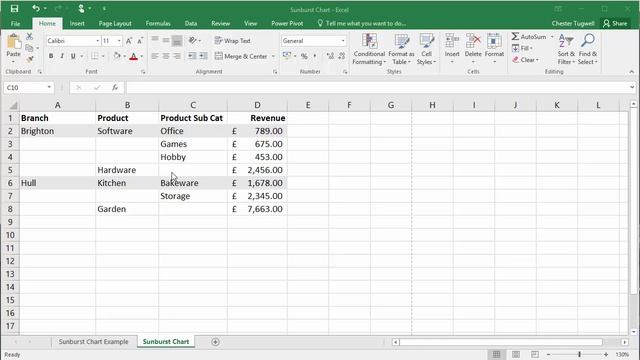Expand the formula bar chevron
The width and height of the screenshot is (640, 360).
point(632,87)
